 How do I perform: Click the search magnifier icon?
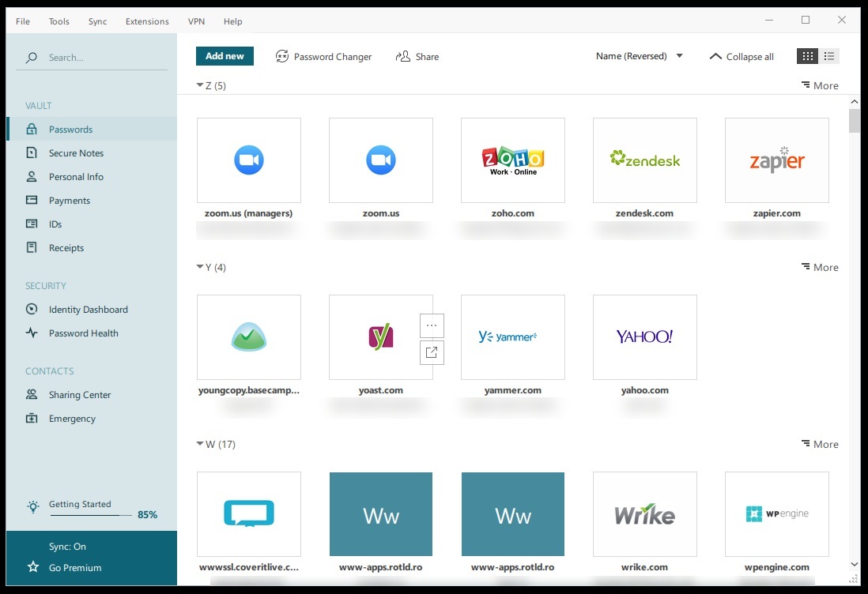pyautogui.click(x=32, y=58)
